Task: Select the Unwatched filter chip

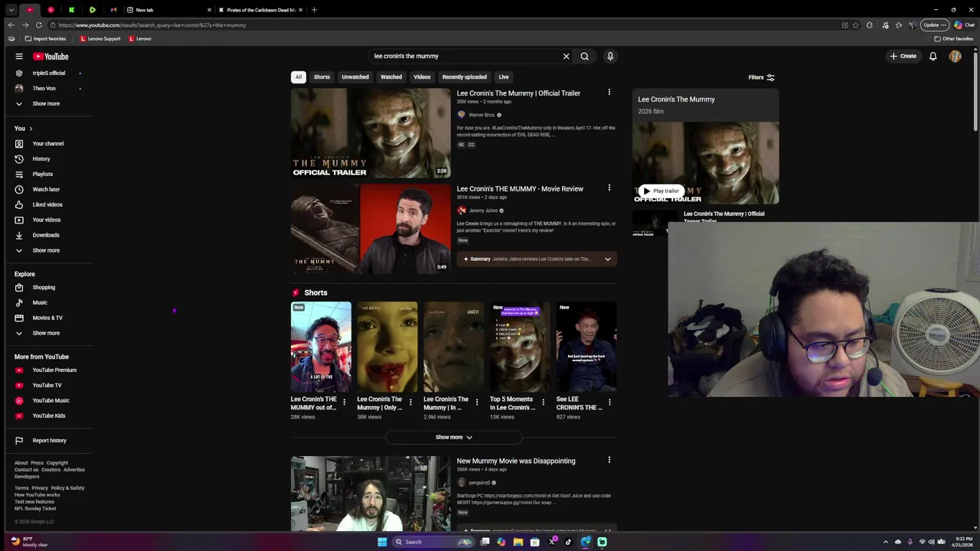Action: pyautogui.click(x=355, y=77)
